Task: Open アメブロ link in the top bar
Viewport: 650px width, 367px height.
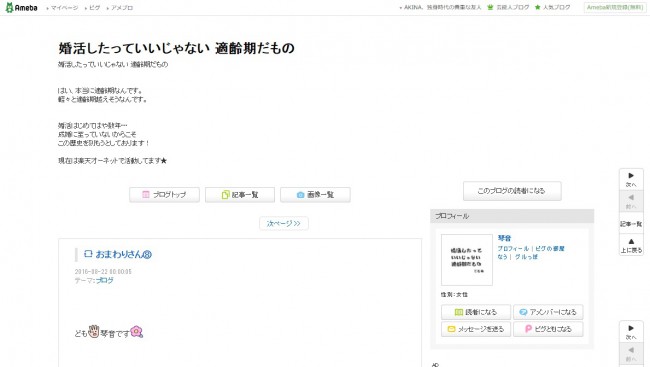Action: pyautogui.click(x=121, y=8)
